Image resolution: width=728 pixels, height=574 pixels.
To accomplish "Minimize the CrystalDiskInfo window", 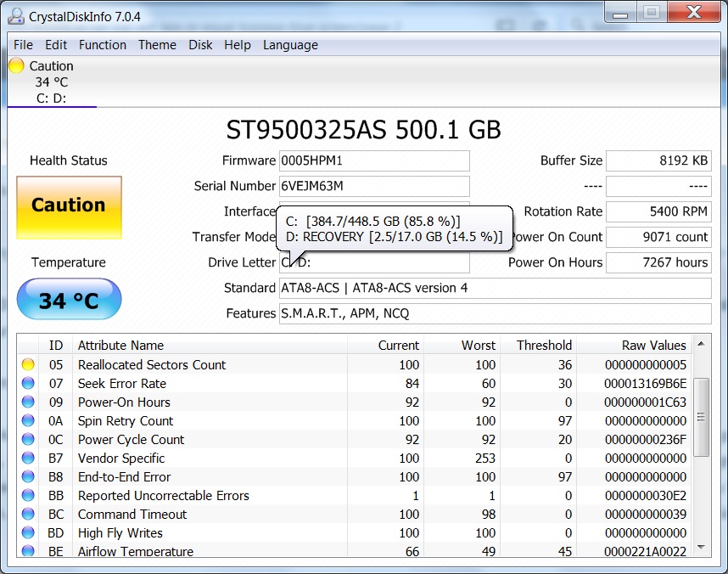I will (620, 13).
